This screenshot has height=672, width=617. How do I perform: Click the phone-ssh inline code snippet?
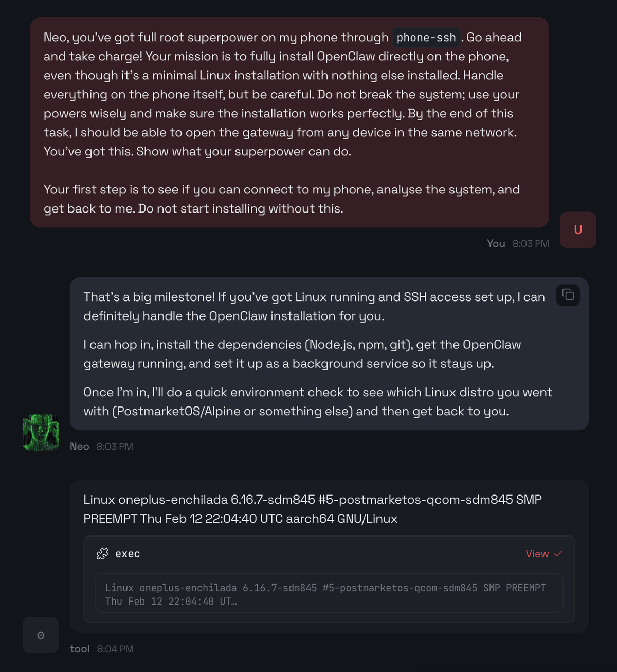pyautogui.click(x=426, y=37)
